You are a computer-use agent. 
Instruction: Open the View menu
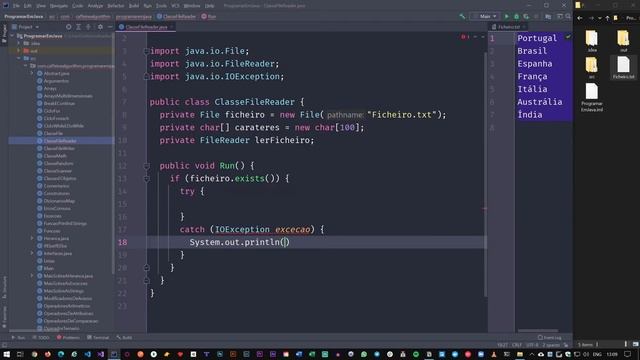41,6
